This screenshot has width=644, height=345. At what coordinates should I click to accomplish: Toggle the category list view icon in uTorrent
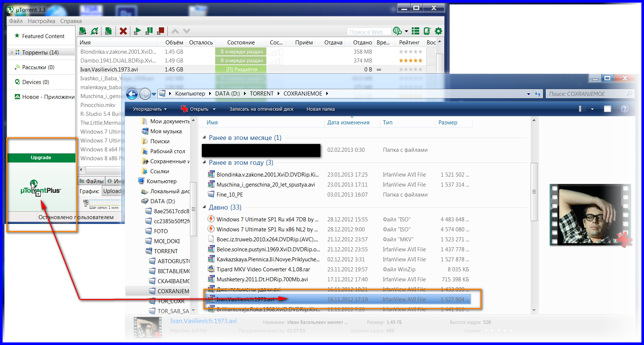[416, 31]
